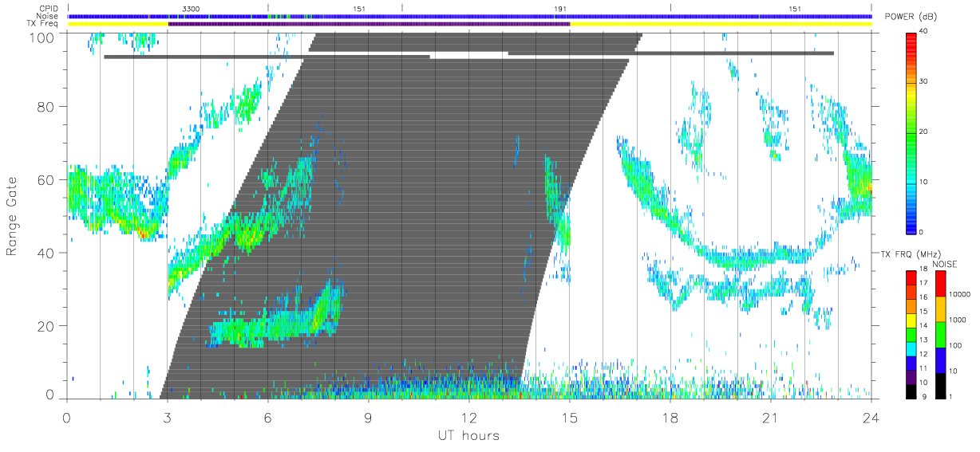Click the yellow-purple TX Freq strip above plot
The width and height of the screenshot is (980, 452).
tap(469, 24)
